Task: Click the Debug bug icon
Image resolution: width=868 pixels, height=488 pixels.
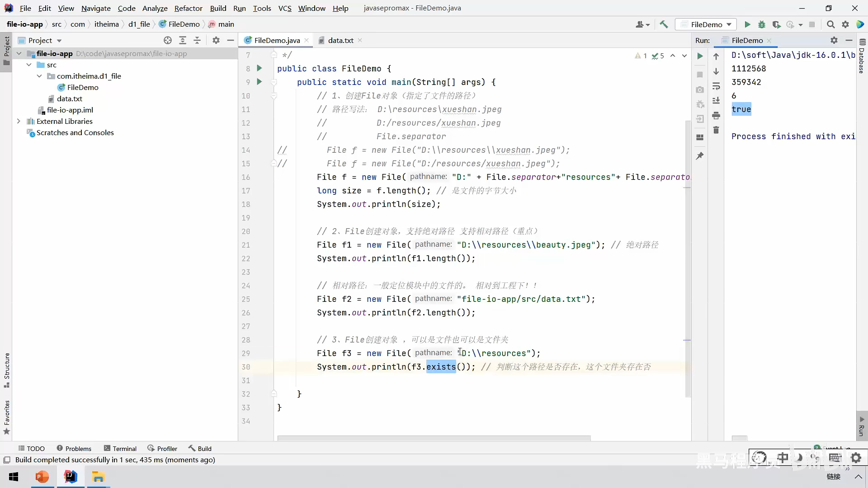Action: [x=762, y=24]
